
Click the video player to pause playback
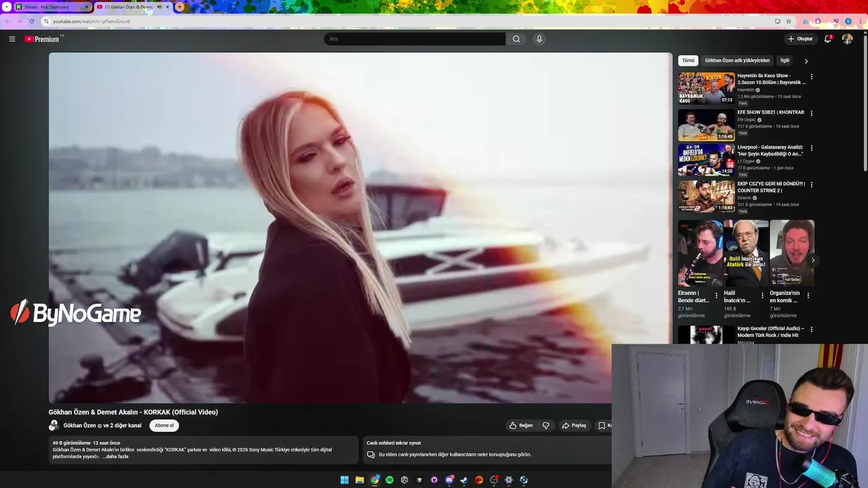pos(360,228)
